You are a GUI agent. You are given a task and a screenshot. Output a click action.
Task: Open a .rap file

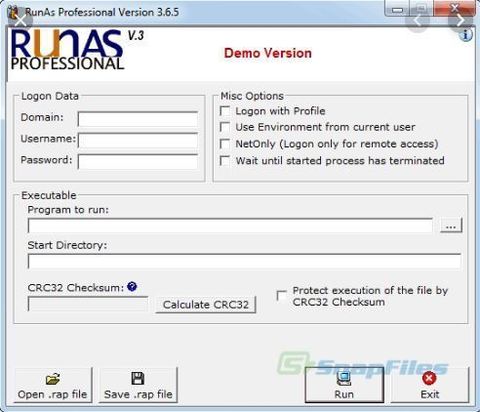click(x=52, y=385)
